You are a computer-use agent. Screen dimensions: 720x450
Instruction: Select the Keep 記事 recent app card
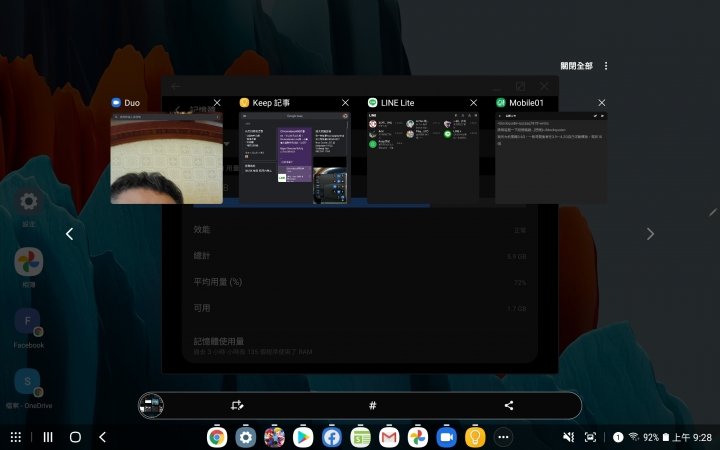pyautogui.click(x=296, y=158)
